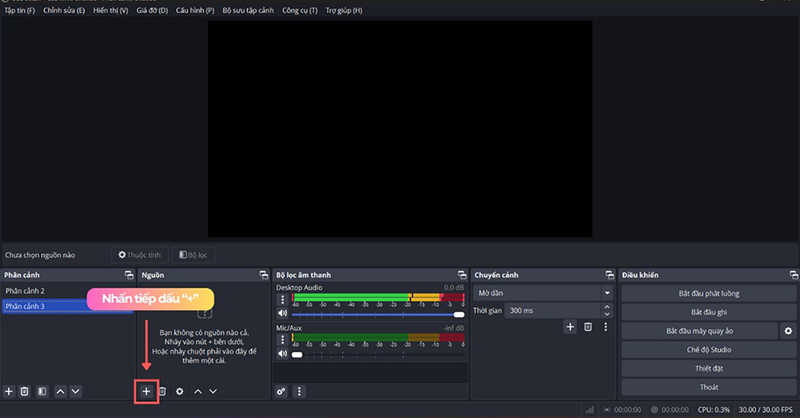Screen dimensions: 800x418
Task: Move the scene up with the arrow in Phân cảnh
Action: click(60, 391)
